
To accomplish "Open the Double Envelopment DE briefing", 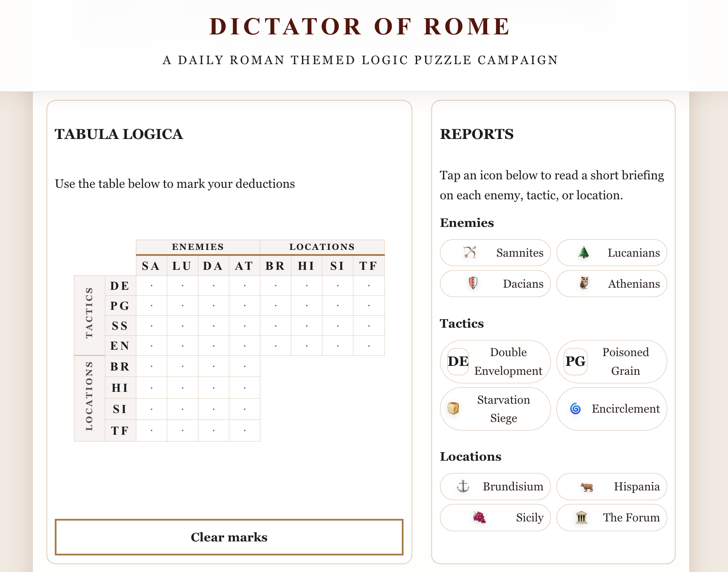I will tap(458, 361).
